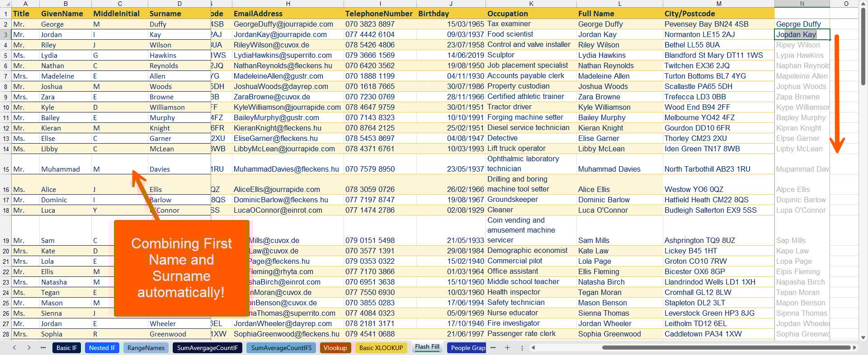Click the EmailAddress header cell
The width and height of the screenshot is (868, 355).
tap(288, 14)
